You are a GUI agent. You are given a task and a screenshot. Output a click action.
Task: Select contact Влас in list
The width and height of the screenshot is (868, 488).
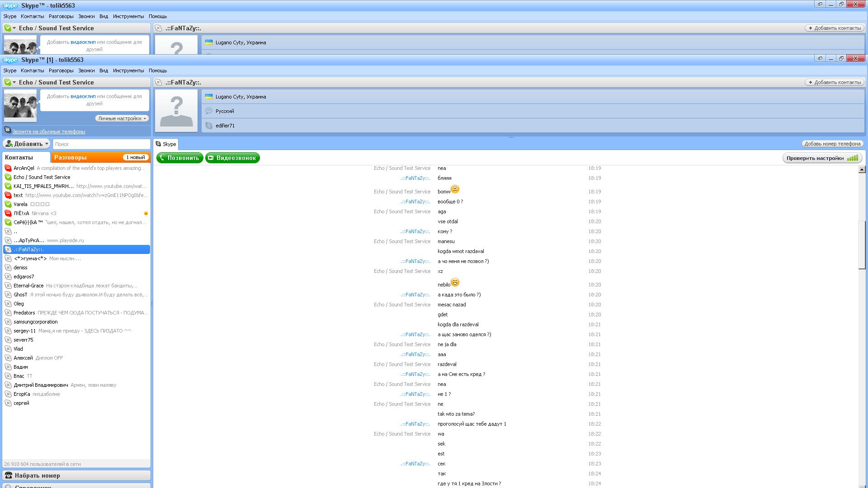pyautogui.click(x=76, y=376)
